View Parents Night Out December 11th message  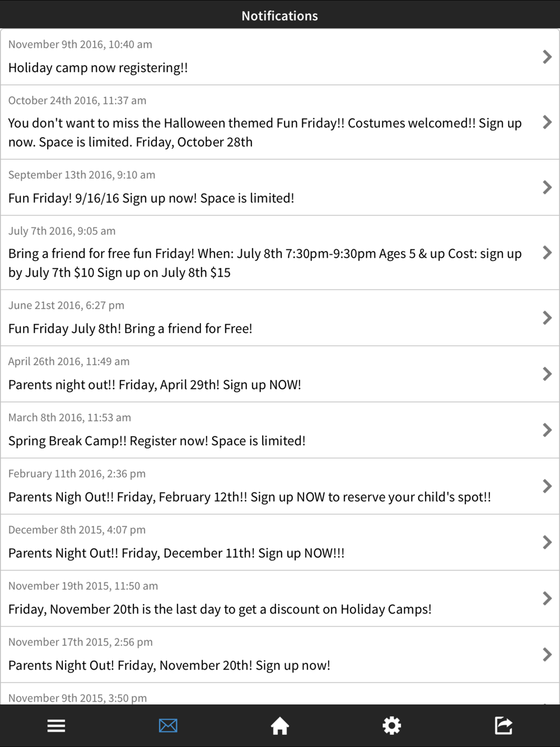[x=280, y=542]
